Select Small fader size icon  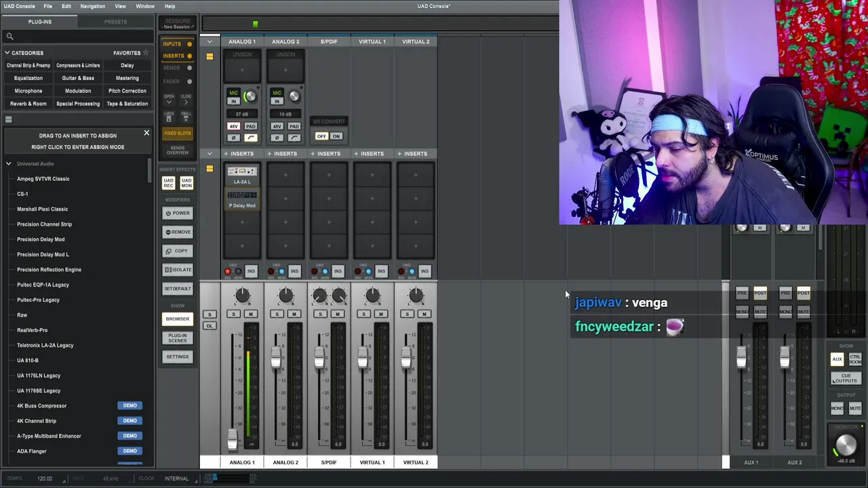pos(186,117)
